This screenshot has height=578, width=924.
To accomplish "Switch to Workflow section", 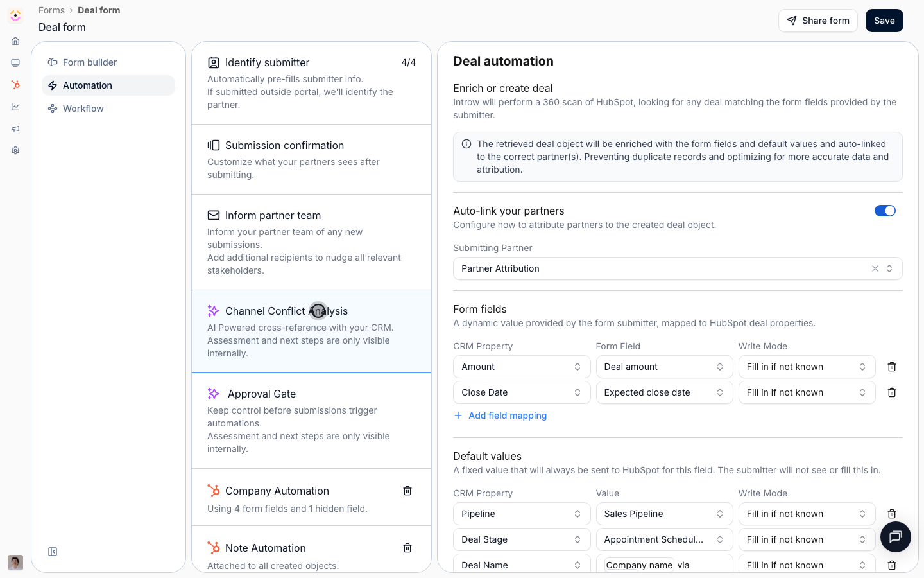I will 108,109.
